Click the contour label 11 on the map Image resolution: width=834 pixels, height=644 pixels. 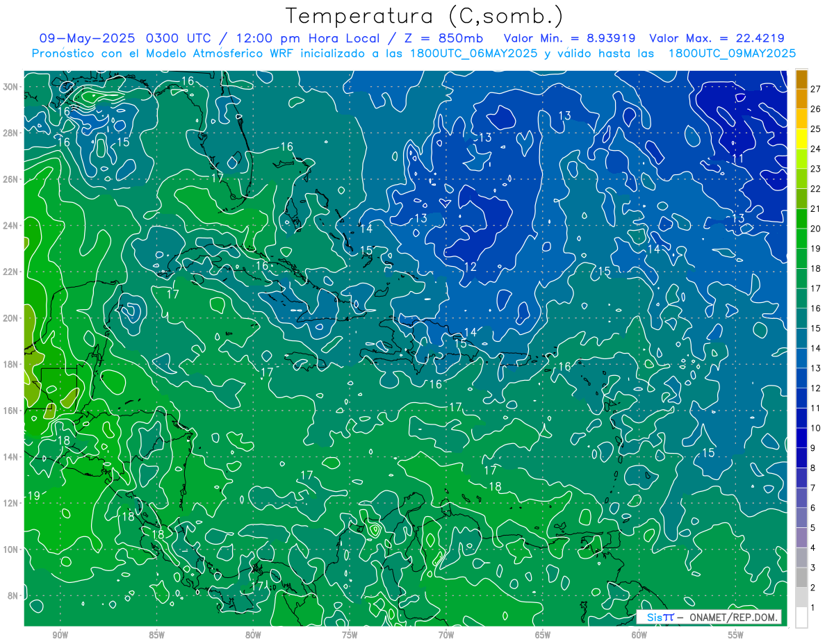pos(738,158)
